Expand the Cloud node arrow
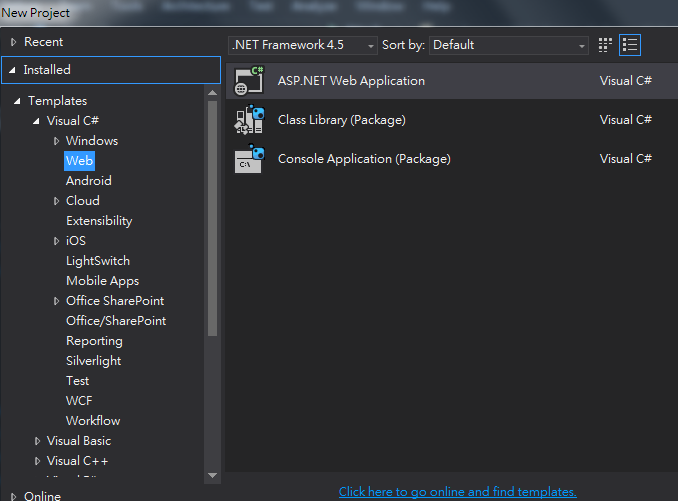 (x=56, y=201)
